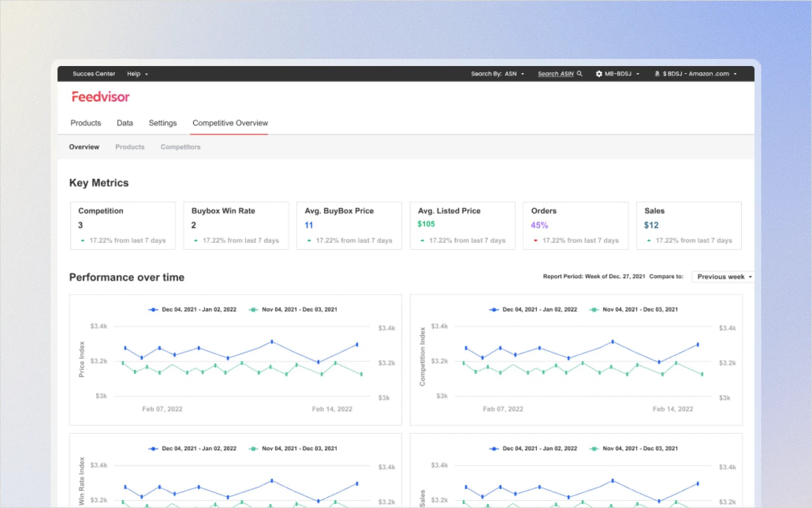The width and height of the screenshot is (812, 508).
Task: Select the Overview sub-tab
Action: 84,147
